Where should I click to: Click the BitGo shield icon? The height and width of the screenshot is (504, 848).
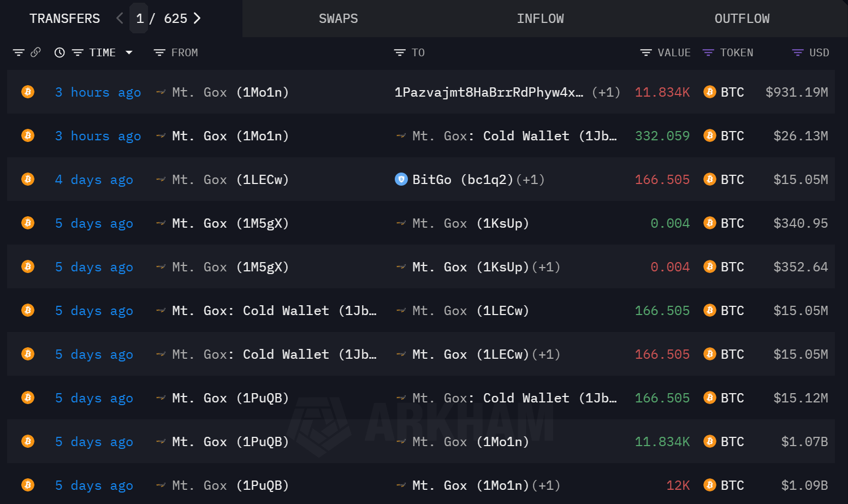[x=401, y=179]
